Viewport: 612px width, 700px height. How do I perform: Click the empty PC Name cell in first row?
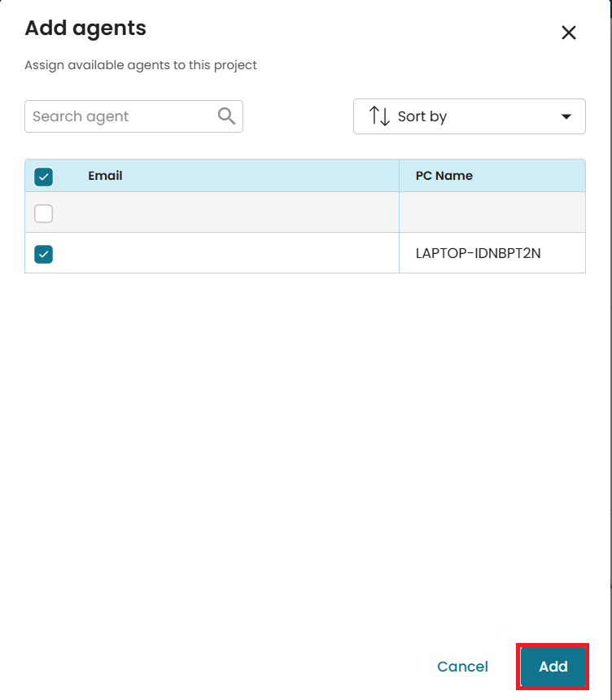(492, 213)
